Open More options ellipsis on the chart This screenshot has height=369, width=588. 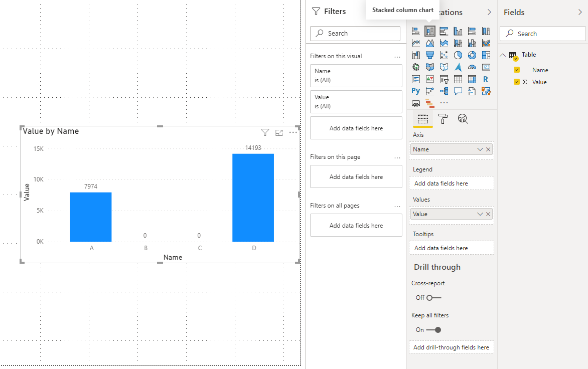pyautogui.click(x=293, y=132)
